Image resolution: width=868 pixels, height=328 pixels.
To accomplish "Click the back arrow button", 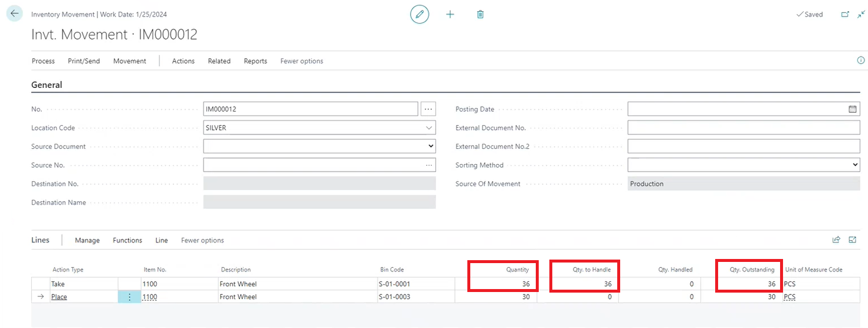I will click(x=15, y=14).
